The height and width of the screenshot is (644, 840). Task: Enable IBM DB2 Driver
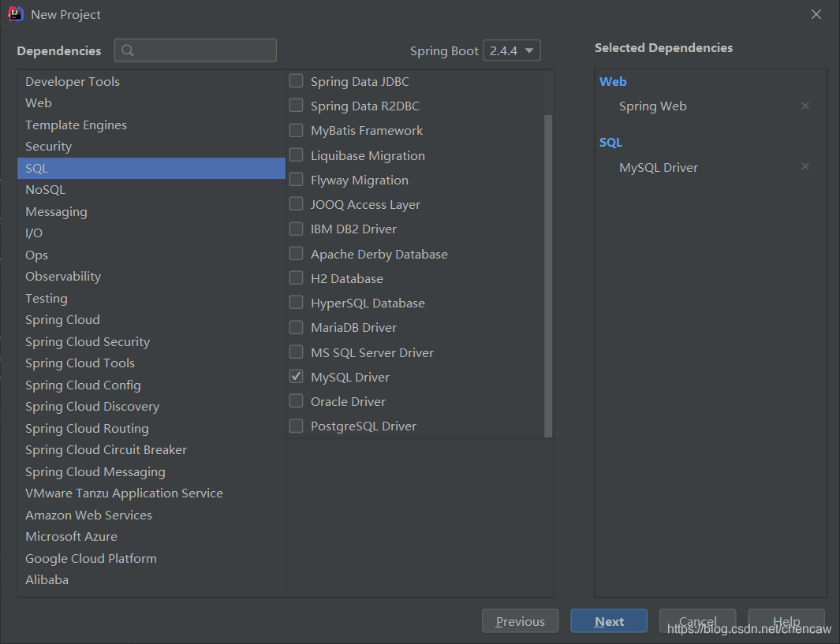tap(297, 229)
